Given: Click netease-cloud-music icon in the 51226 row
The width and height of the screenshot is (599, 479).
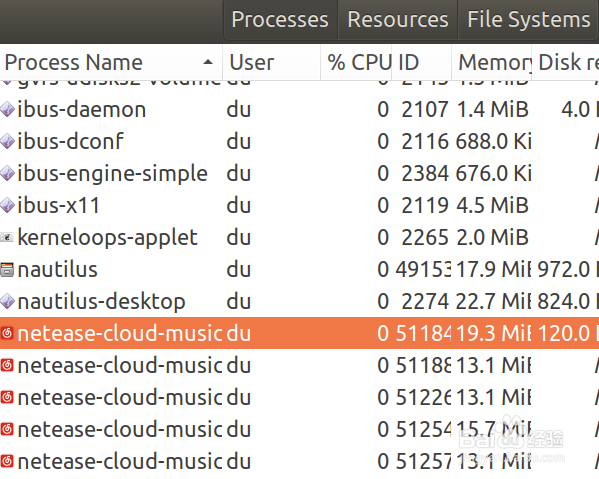Looking at the screenshot, I should tap(7, 397).
